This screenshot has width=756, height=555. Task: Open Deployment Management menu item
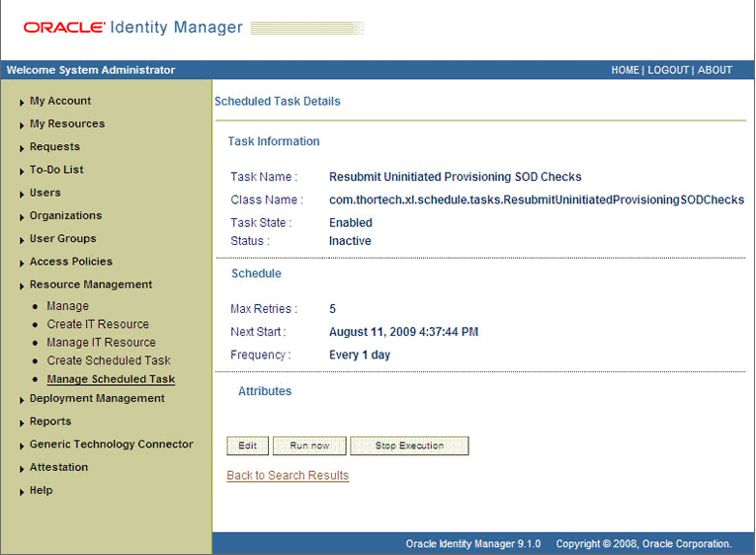click(x=97, y=398)
